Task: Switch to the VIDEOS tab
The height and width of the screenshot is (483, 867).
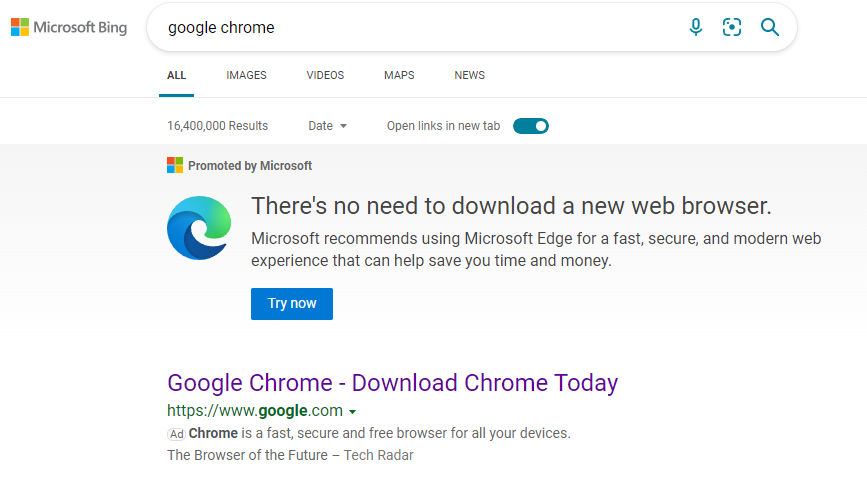Action: click(x=325, y=75)
